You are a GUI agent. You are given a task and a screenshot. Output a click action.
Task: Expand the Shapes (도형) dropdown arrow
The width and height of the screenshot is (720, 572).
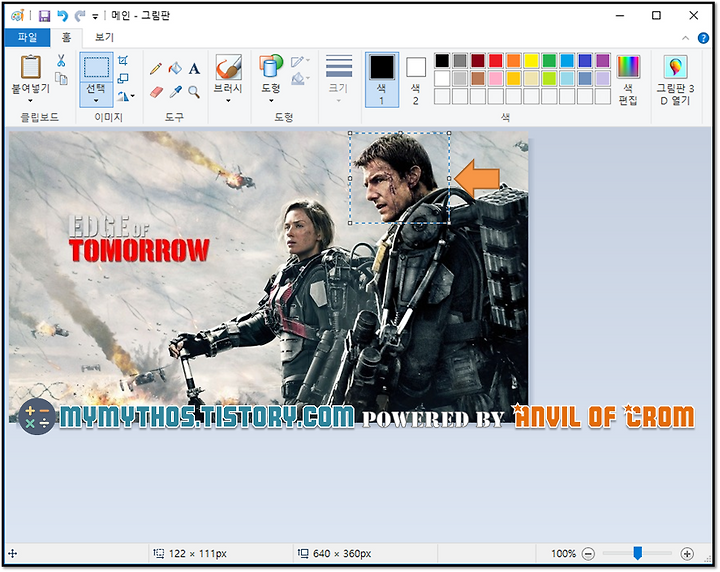[271, 101]
